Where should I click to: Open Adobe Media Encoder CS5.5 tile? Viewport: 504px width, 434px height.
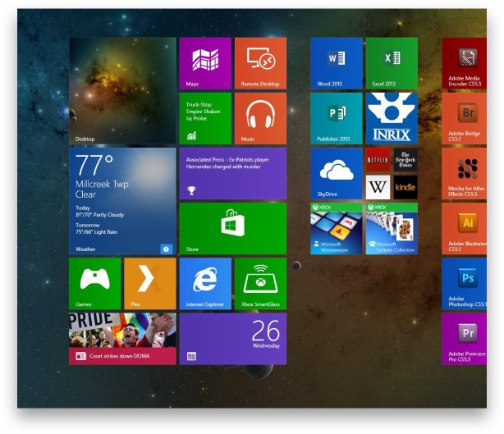[x=464, y=63]
